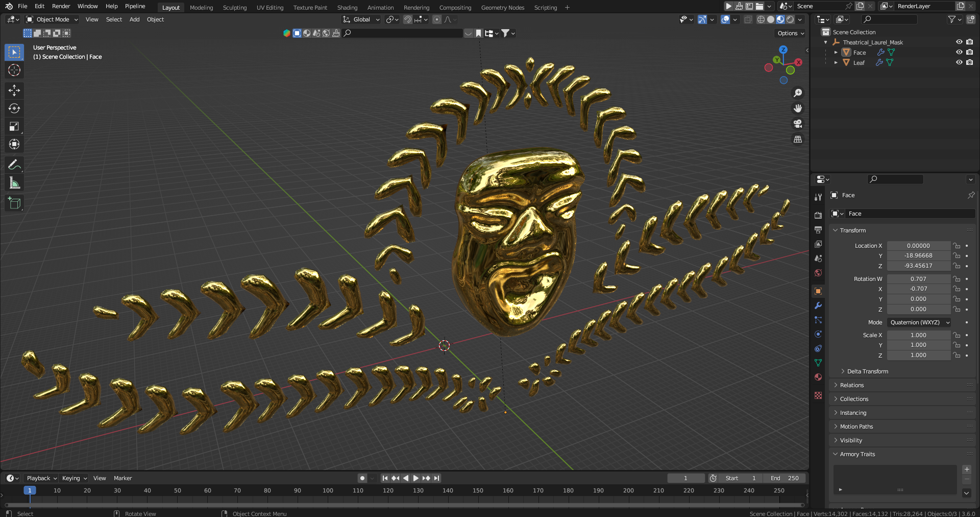980x517 pixels.
Task: Open the Pipeline menu
Action: (x=135, y=6)
